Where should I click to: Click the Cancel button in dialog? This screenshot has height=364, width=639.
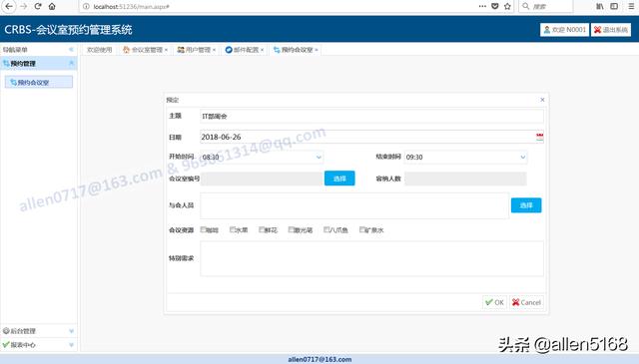[x=526, y=302]
